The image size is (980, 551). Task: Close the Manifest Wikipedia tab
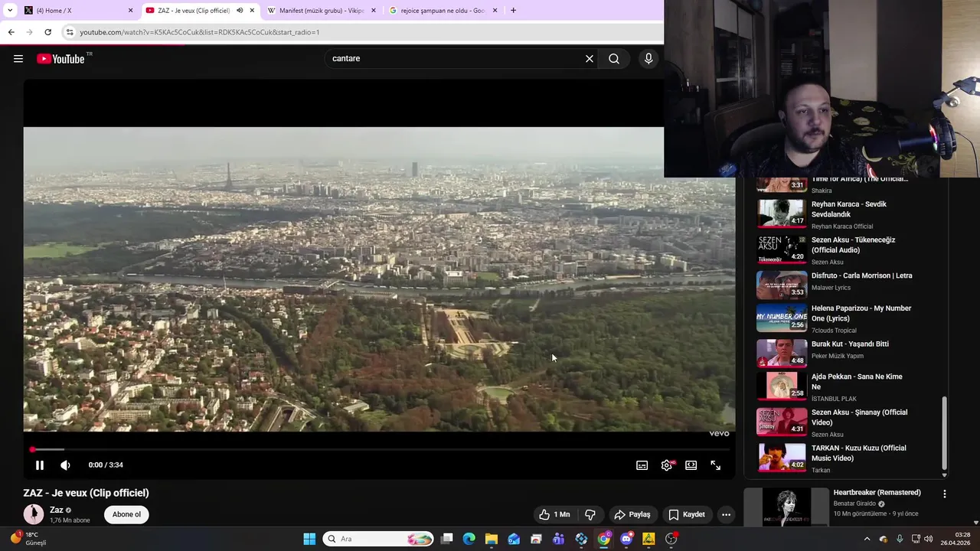point(374,11)
